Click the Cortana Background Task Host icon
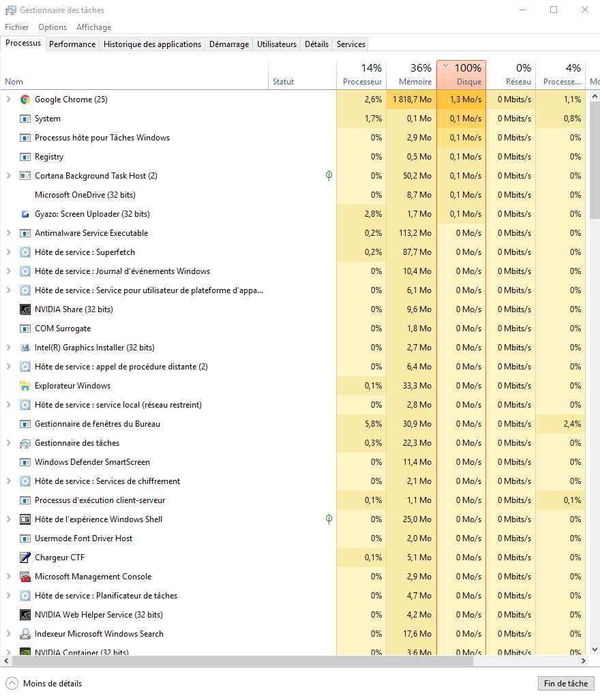600x700 pixels. coord(25,176)
